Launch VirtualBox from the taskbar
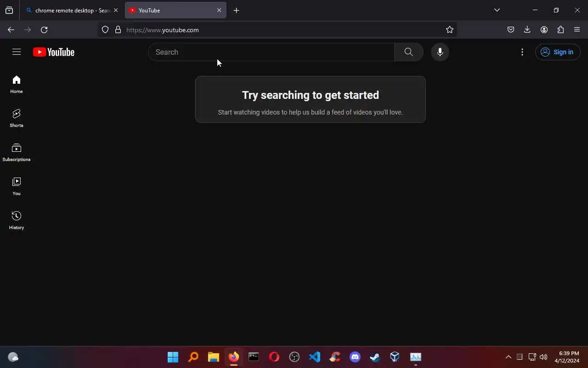The width and height of the screenshot is (588, 368). point(395,357)
